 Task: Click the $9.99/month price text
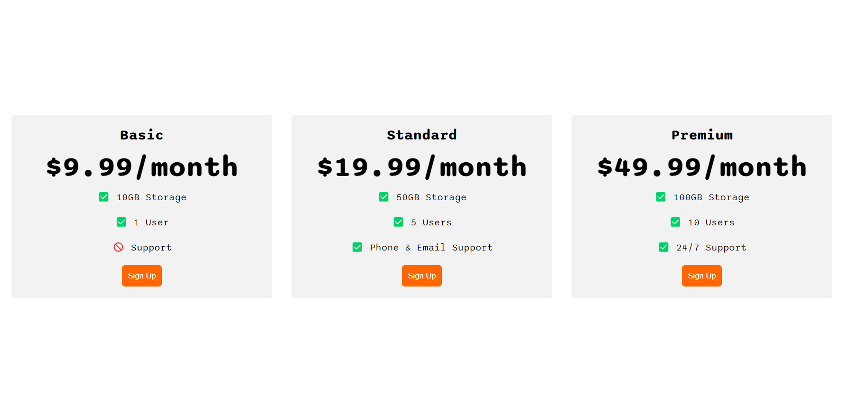point(142,167)
